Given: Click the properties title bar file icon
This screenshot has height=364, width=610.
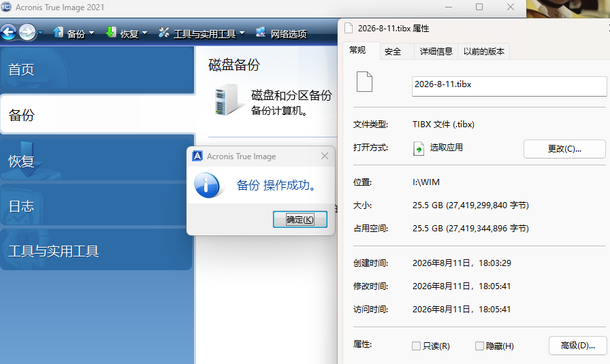Looking at the screenshot, I should [x=349, y=29].
